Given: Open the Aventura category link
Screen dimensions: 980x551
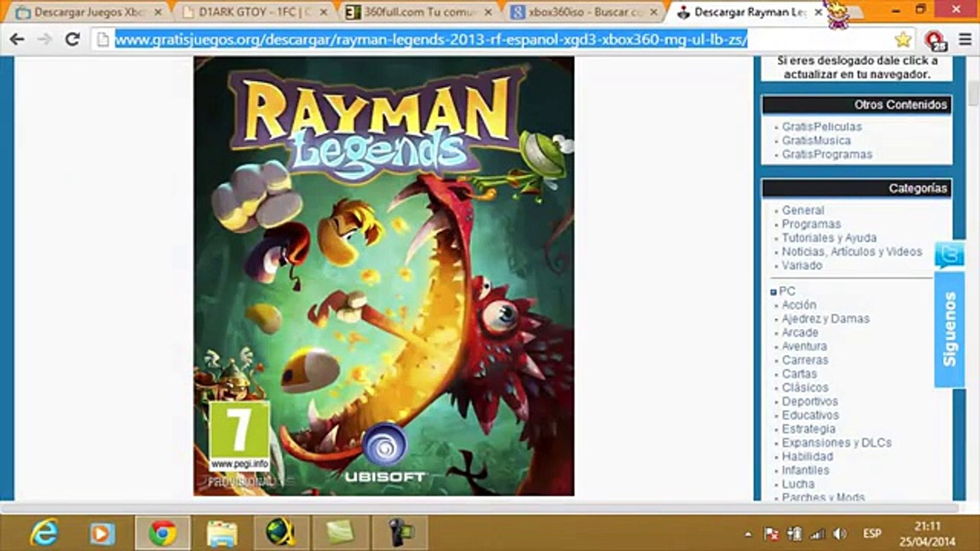Looking at the screenshot, I should (804, 346).
